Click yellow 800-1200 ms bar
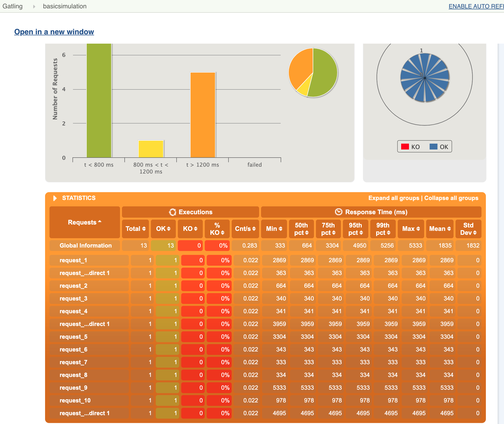 [151, 149]
